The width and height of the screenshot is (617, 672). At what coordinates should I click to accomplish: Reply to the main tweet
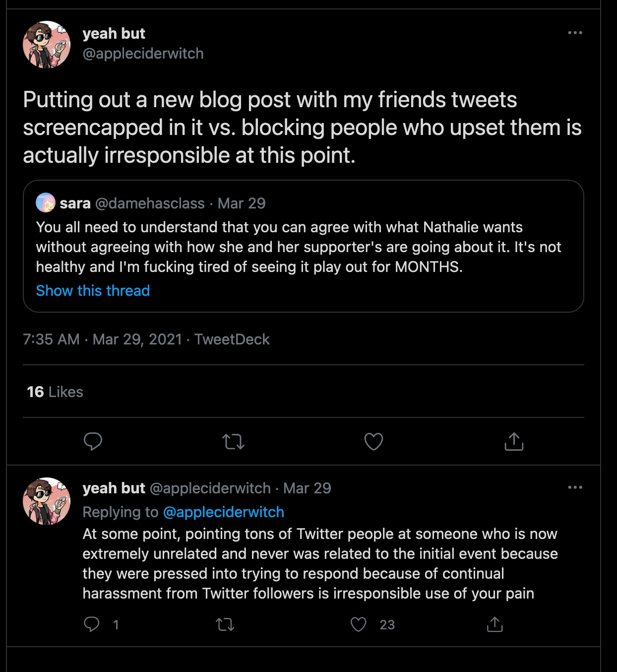click(x=93, y=441)
